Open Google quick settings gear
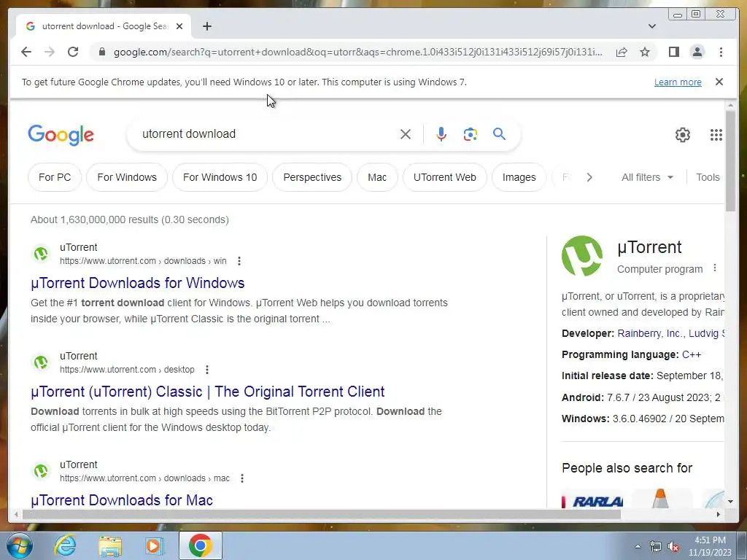Viewport: 747px width, 560px height. point(682,135)
